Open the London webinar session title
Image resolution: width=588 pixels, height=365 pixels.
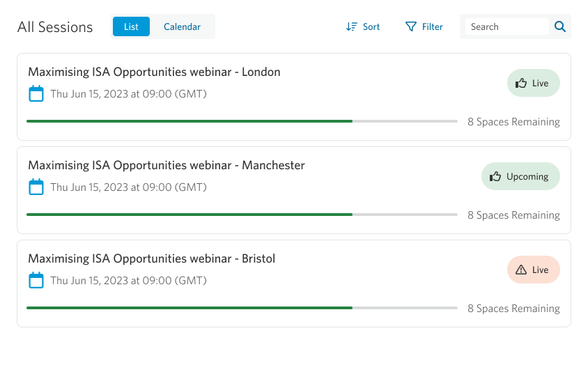click(154, 72)
